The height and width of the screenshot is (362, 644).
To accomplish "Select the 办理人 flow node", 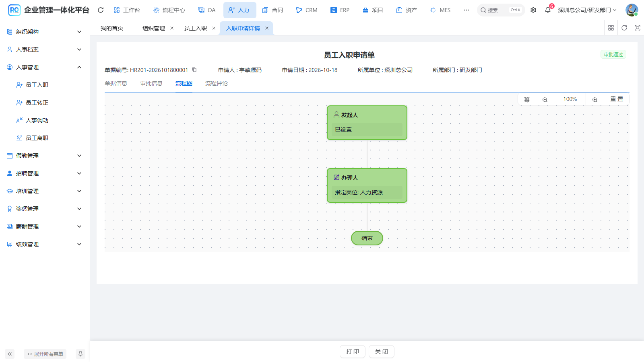I will (367, 185).
